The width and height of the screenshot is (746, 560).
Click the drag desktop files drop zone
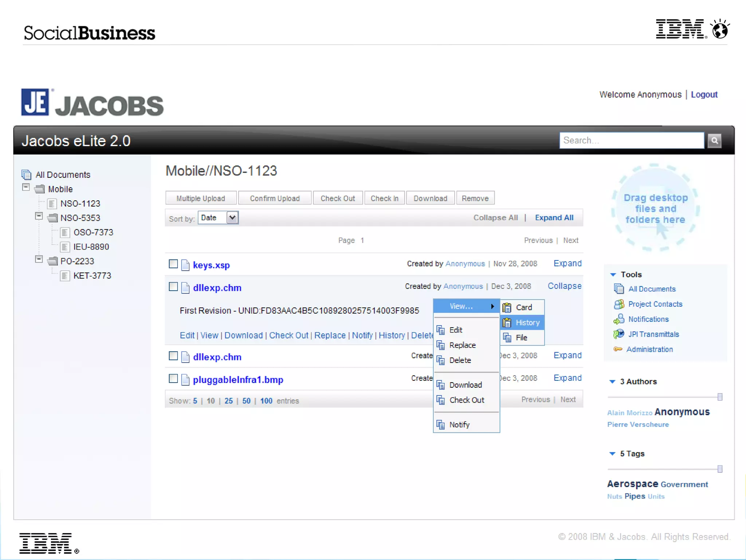pyautogui.click(x=655, y=208)
